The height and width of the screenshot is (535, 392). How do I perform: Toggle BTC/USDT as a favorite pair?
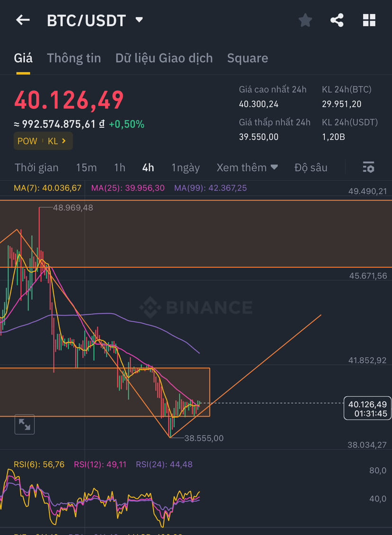(x=305, y=20)
